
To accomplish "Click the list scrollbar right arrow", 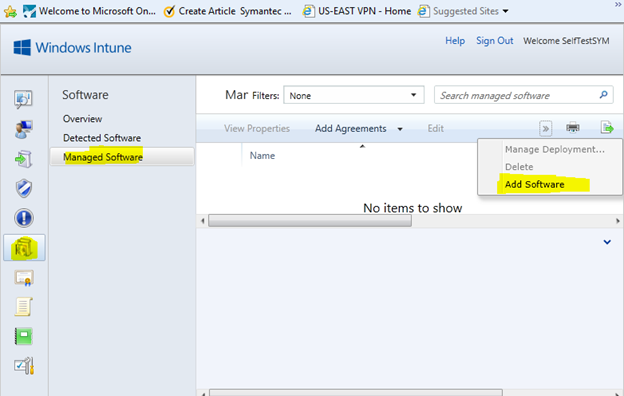I will click(x=618, y=220).
